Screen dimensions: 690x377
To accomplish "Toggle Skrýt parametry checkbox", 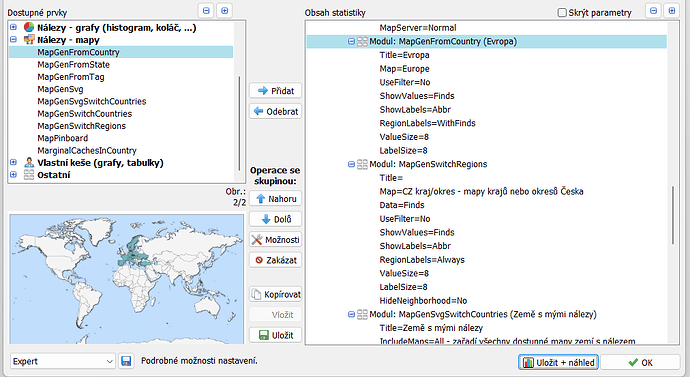I will (562, 12).
